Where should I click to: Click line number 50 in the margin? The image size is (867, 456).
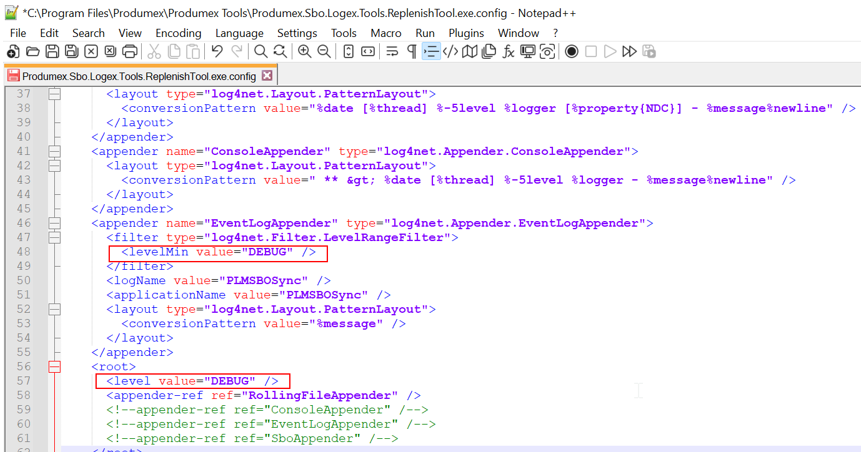pyautogui.click(x=24, y=280)
